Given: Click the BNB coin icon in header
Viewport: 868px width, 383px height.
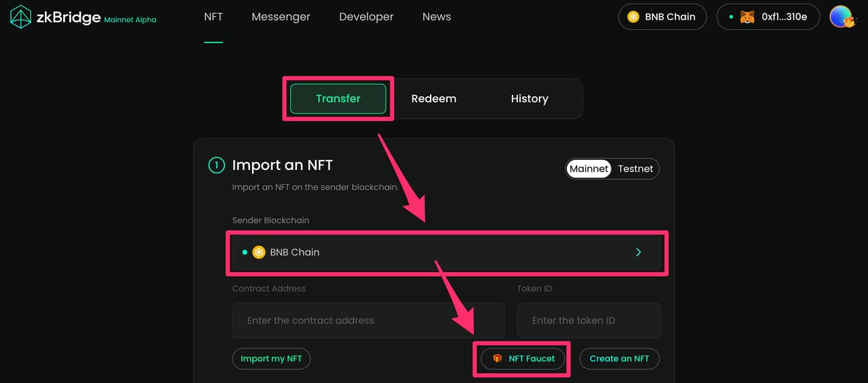Looking at the screenshot, I should pyautogui.click(x=633, y=17).
